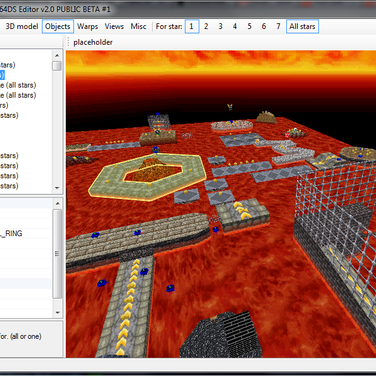Select the property value ending in _RING
Screen dimensions: 376x376
(x=11, y=234)
